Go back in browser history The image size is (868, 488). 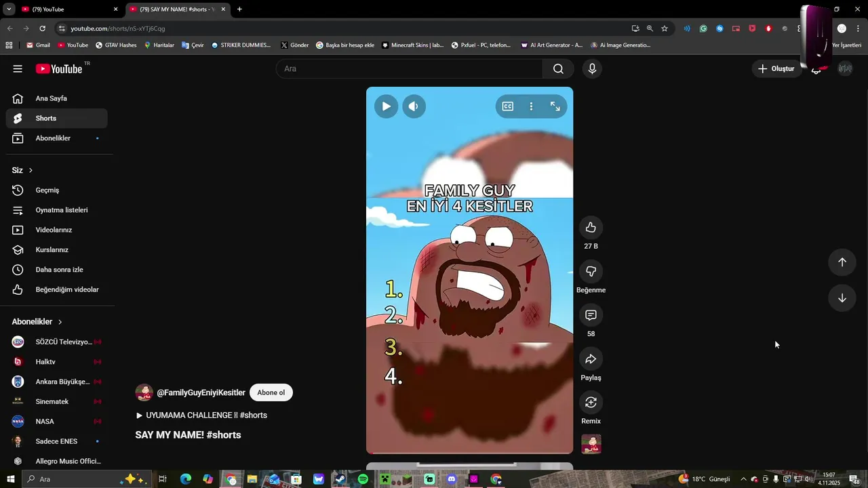tap(9, 28)
